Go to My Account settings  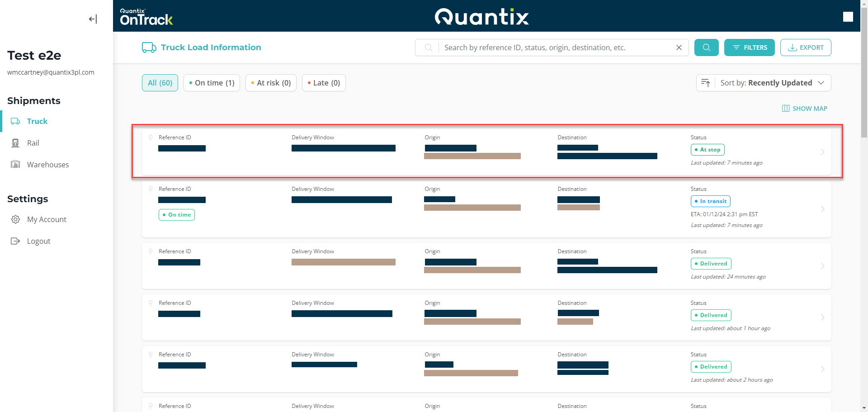(x=46, y=219)
